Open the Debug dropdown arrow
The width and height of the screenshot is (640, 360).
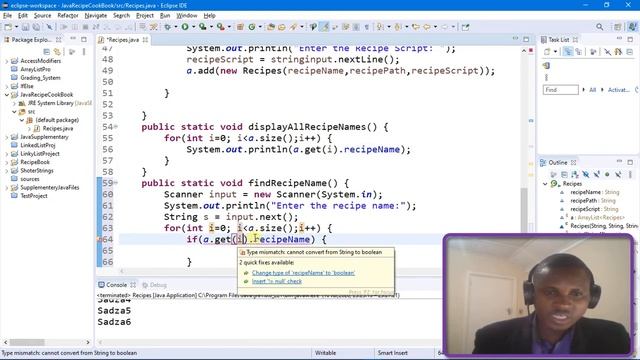(176, 27)
